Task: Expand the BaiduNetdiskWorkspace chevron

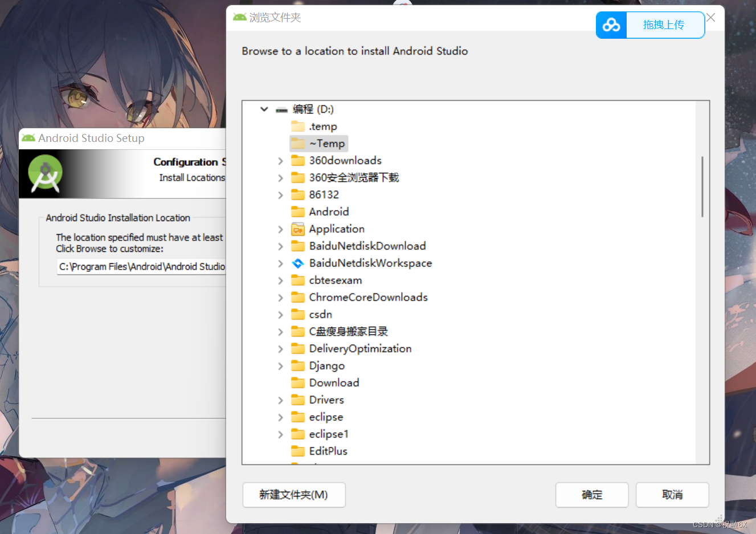Action: (x=280, y=263)
